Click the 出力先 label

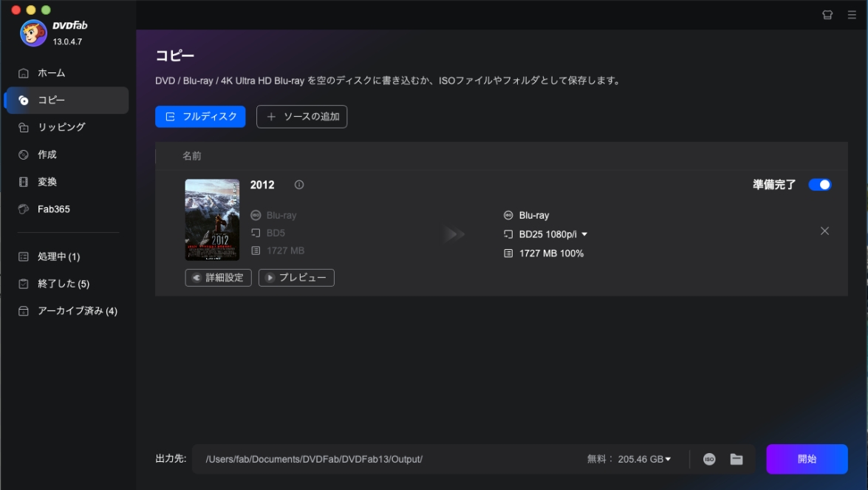[x=171, y=458]
